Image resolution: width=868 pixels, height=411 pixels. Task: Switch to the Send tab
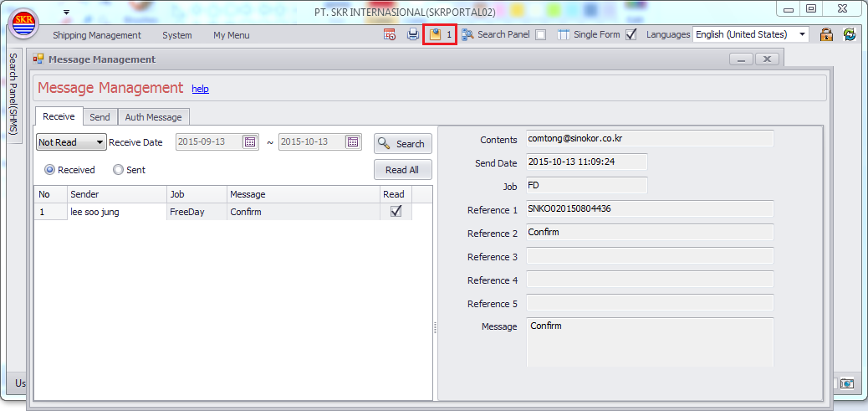point(100,117)
